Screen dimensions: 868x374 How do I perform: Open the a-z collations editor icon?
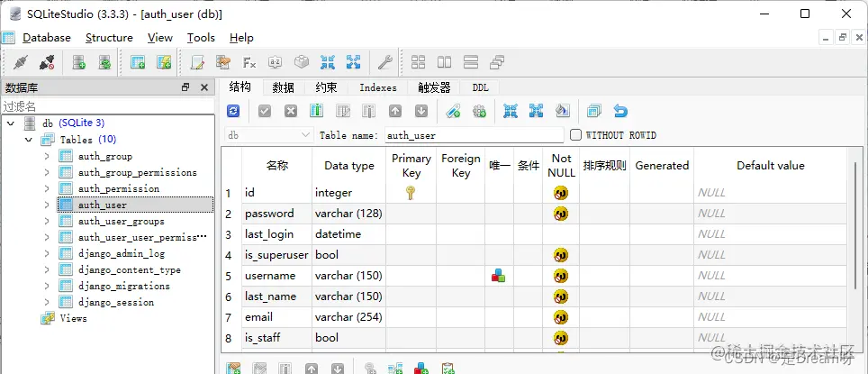(276, 62)
